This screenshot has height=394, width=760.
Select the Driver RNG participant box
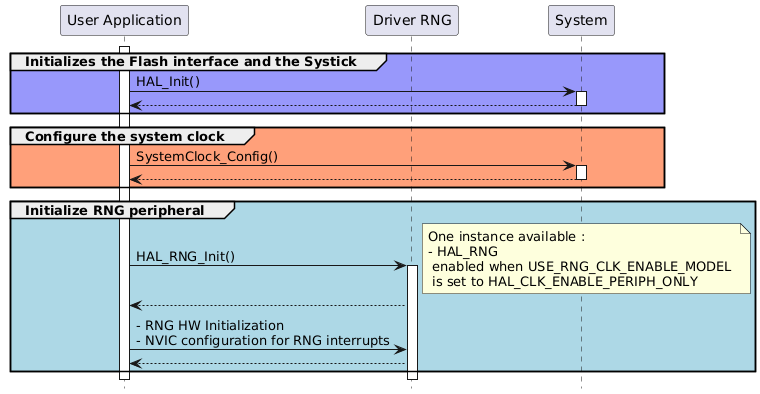tap(412, 20)
